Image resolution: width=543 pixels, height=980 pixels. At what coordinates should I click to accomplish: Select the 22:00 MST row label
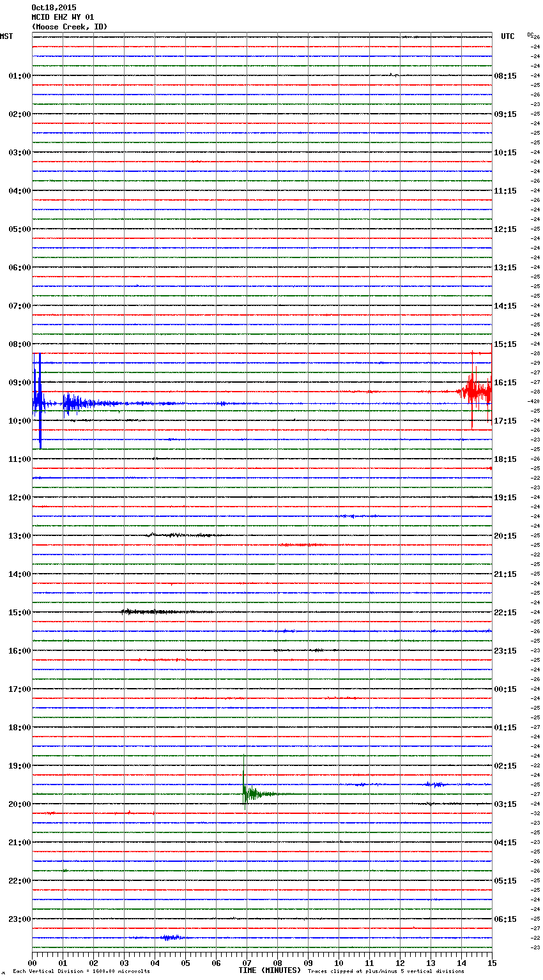tap(19, 880)
